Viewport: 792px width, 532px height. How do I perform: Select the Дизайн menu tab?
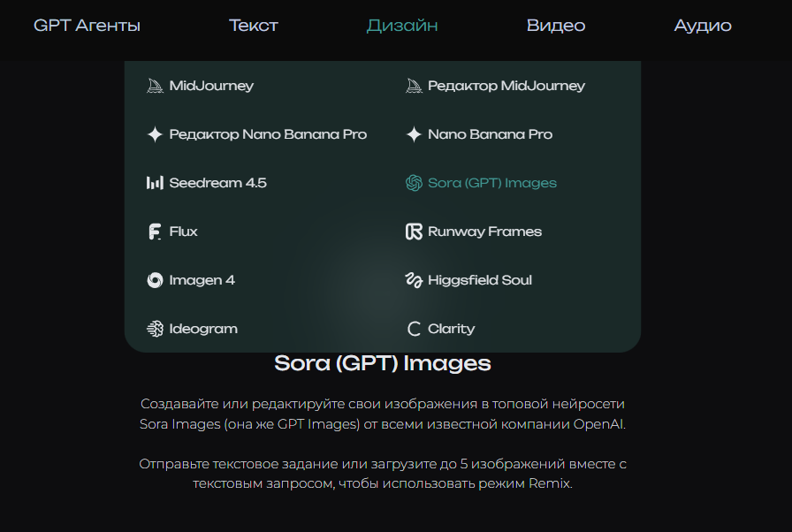point(402,25)
